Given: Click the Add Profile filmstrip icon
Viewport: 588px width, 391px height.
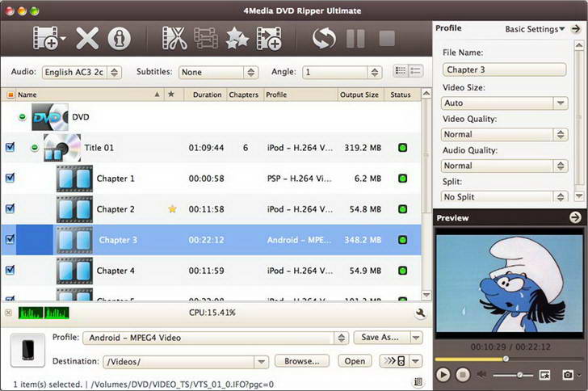Looking at the screenshot, I should pyautogui.click(x=269, y=38).
